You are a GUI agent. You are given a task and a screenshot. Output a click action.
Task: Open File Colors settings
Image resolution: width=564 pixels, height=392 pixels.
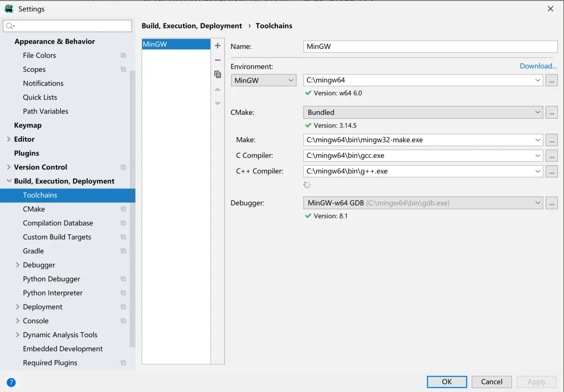click(x=40, y=56)
